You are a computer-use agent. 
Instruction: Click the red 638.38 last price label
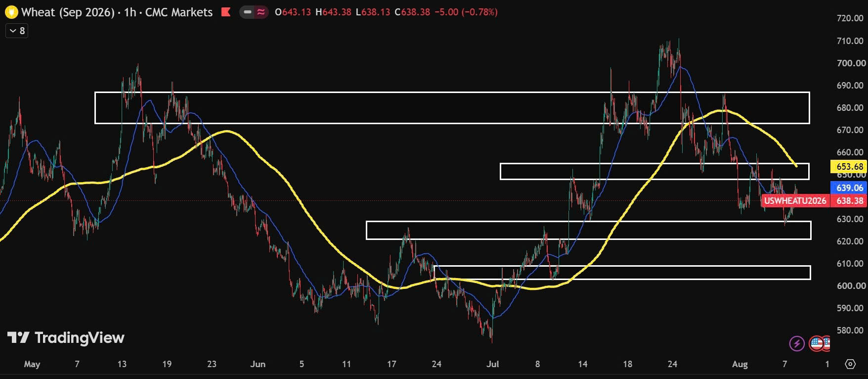coord(849,201)
